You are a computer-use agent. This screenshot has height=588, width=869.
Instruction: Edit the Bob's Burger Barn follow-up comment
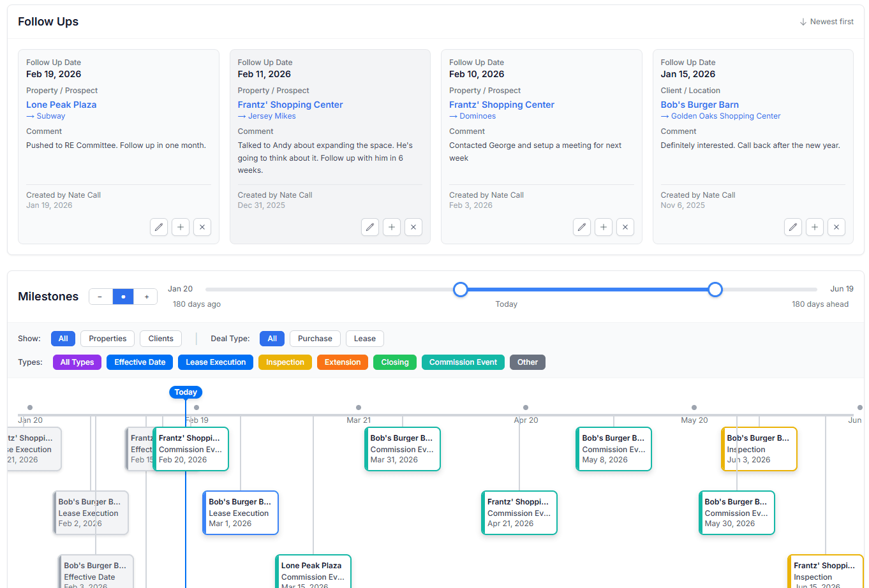(x=793, y=227)
